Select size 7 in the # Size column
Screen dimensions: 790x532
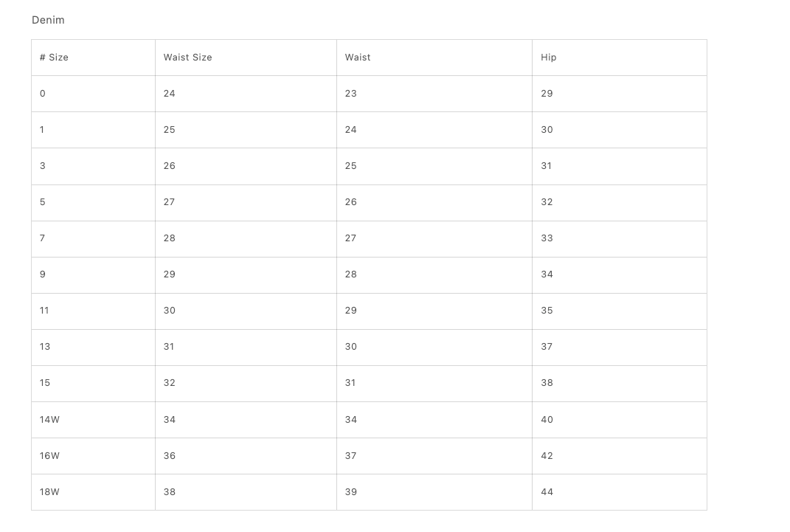pos(43,238)
